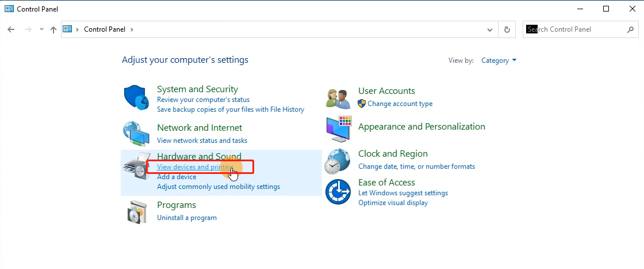The height and width of the screenshot is (269, 644).
Task: Open the Ease of Access icon
Action: pyautogui.click(x=338, y=192)
